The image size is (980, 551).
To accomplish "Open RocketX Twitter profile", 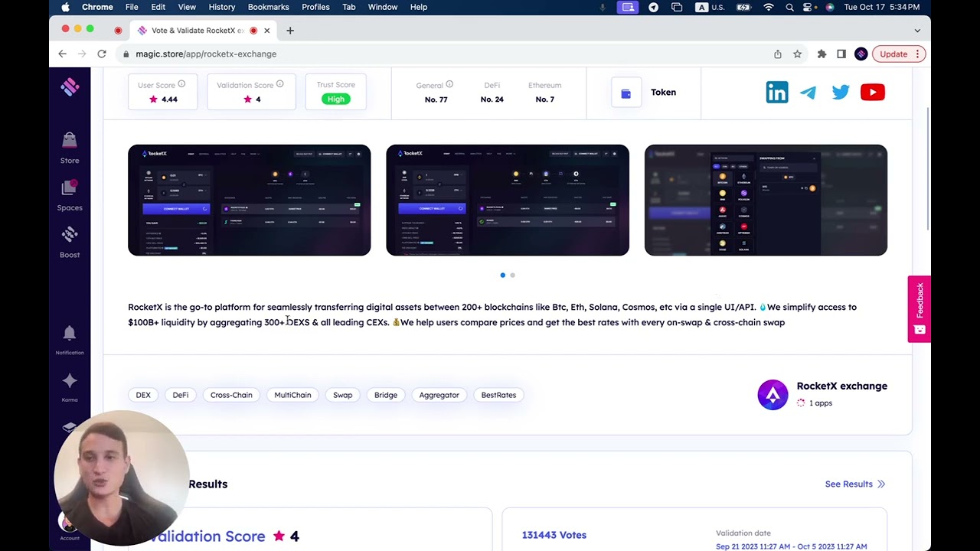I will click(x=841, y=92).
